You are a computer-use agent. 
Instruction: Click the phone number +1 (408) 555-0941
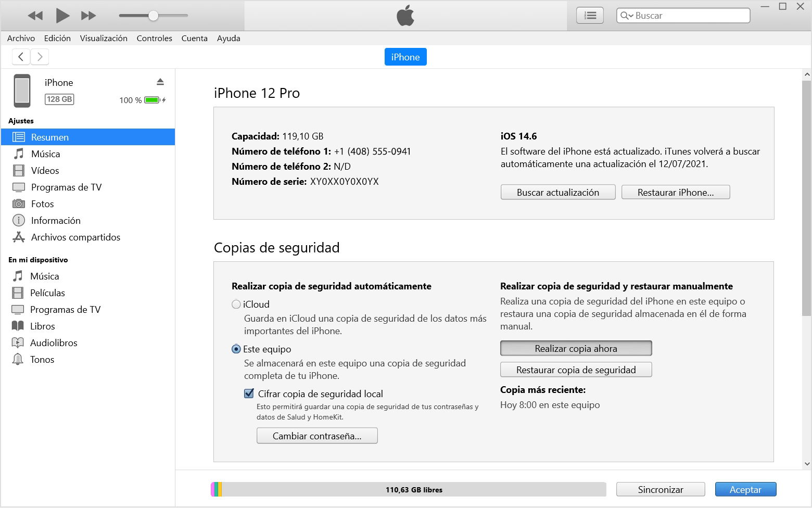[372, 151]
